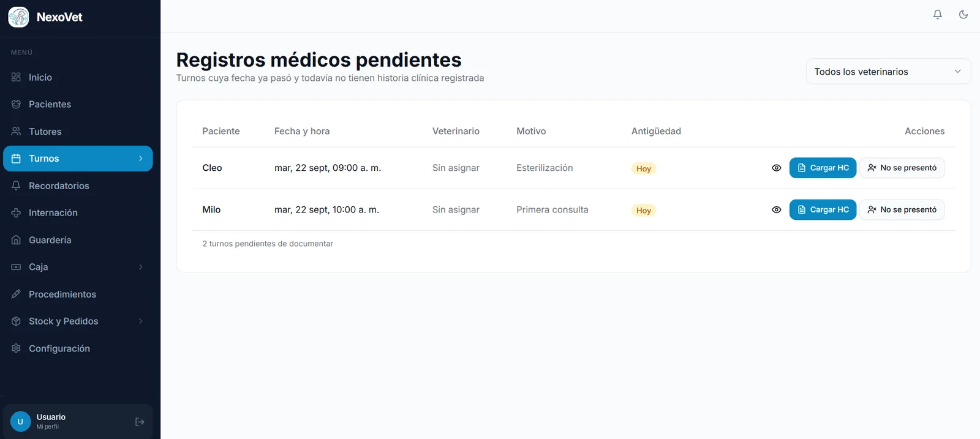
Task: Click date mar, 22 sept, 09:00 a. m.
Action: pyautogui.click(x=328, y=168)
